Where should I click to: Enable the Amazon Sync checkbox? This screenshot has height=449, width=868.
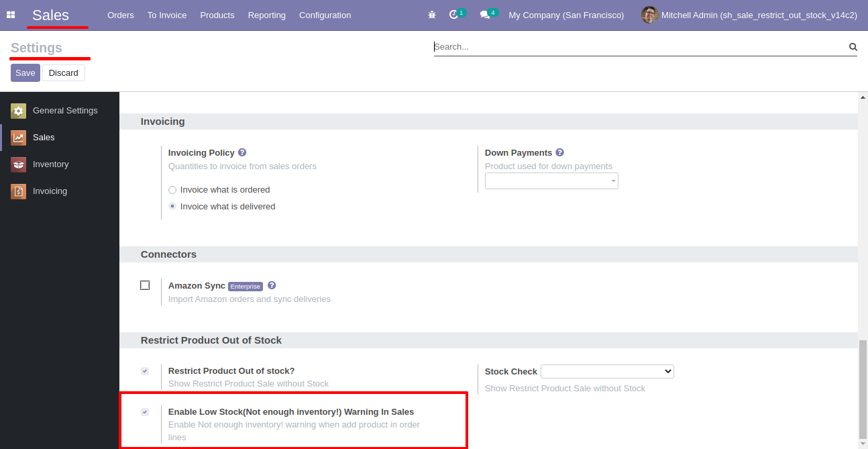145,285
